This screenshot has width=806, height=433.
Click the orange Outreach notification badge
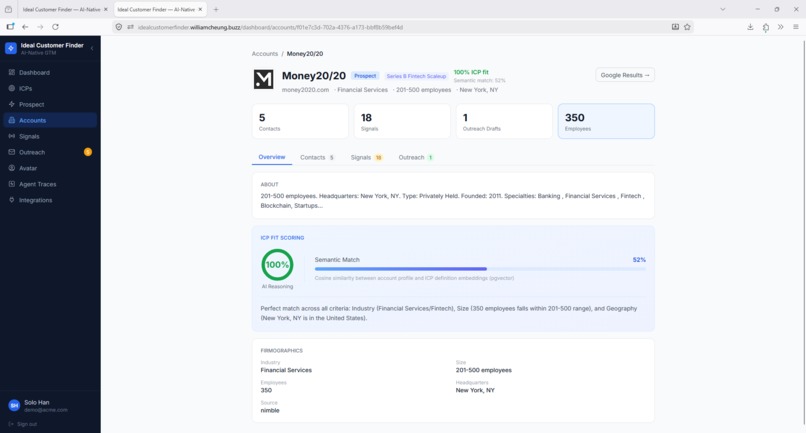(x=88, y=152)
